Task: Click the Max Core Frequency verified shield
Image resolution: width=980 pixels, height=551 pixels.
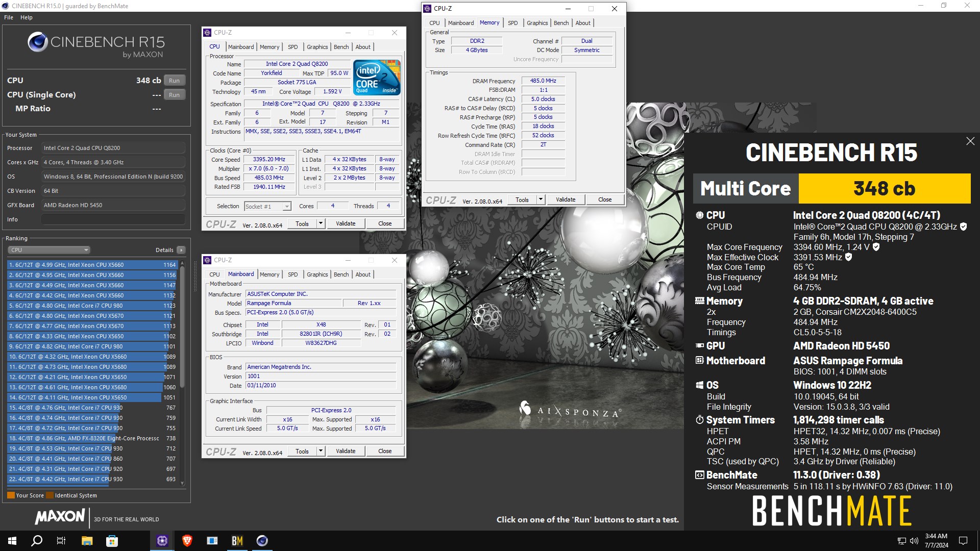Action: click(x=876, y=247)
